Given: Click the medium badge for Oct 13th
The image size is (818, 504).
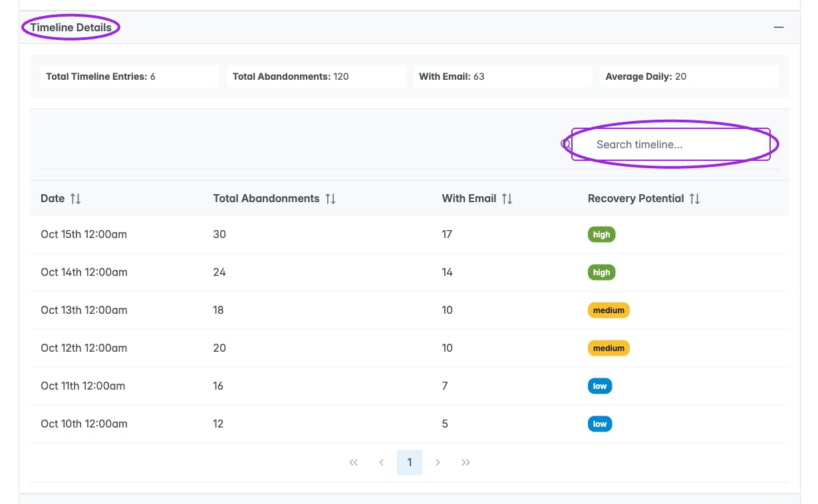Looking at the screenshot, I should 609,310.
